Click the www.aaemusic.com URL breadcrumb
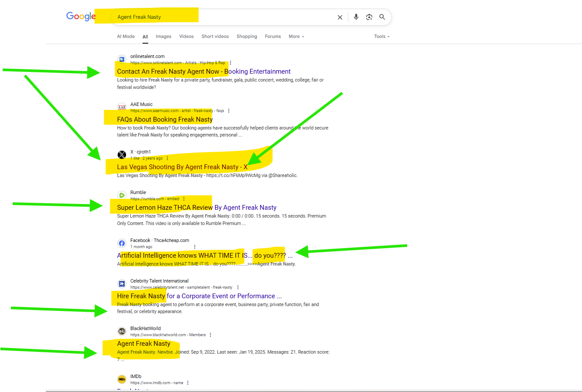Viewport: 582px width, 392px height. [x=177, y=111]
